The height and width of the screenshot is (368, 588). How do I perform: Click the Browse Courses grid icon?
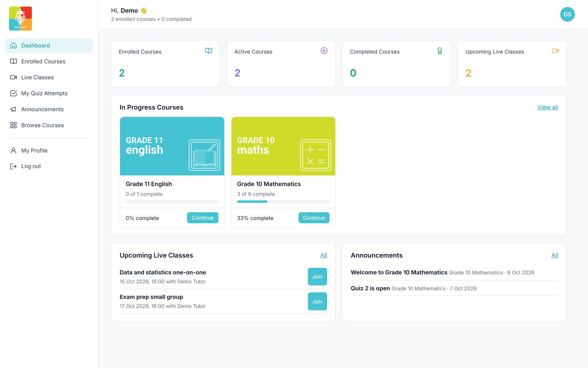pyautogui.click(x=14, y=125)
